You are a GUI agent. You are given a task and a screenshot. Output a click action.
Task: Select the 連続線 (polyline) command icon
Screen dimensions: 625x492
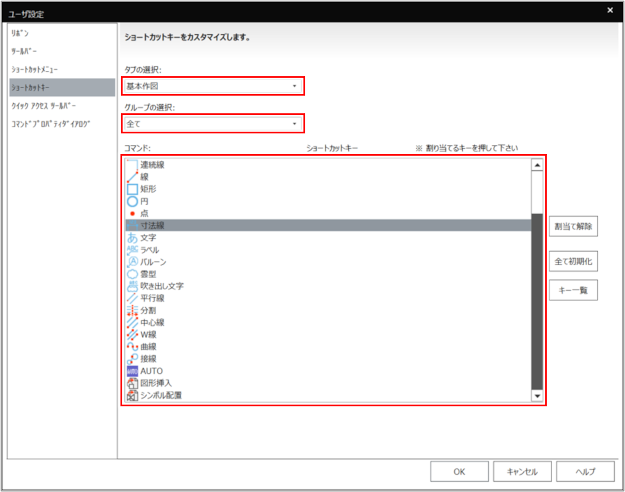(131, 165)
